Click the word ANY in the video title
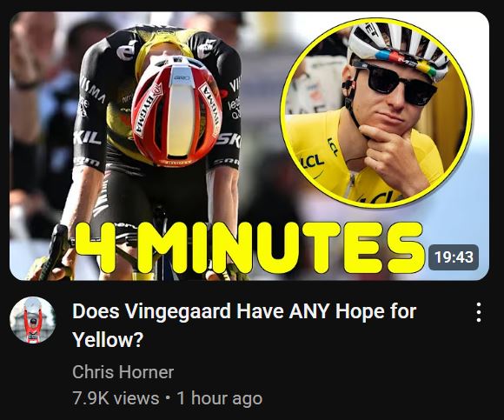This screenshot has height=420, width=504. [308, 311]
